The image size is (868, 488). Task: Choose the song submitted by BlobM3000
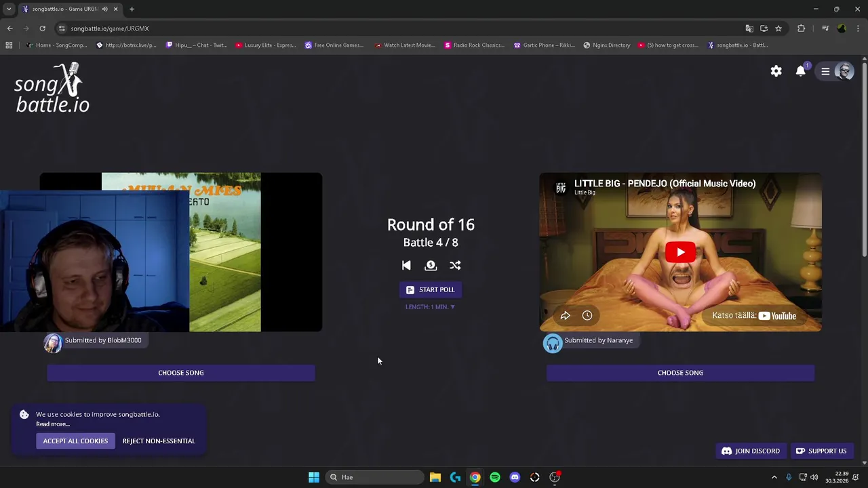pos(181,373)
